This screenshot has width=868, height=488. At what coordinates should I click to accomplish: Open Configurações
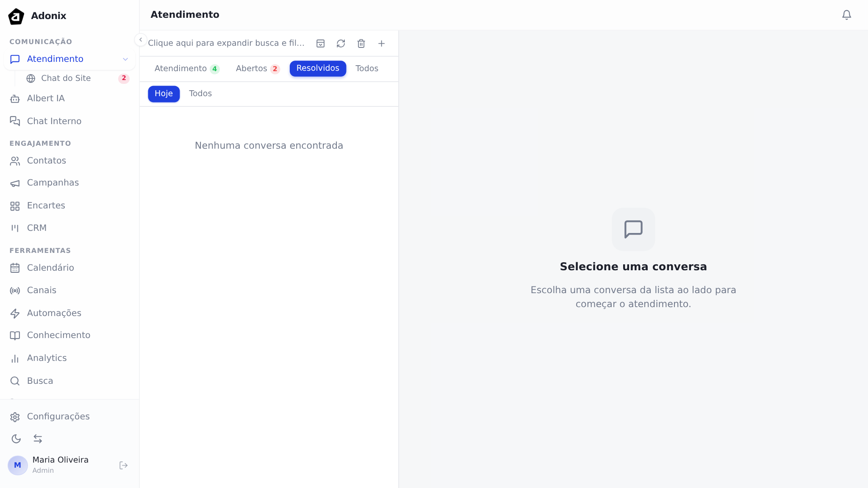click(69, 416)
